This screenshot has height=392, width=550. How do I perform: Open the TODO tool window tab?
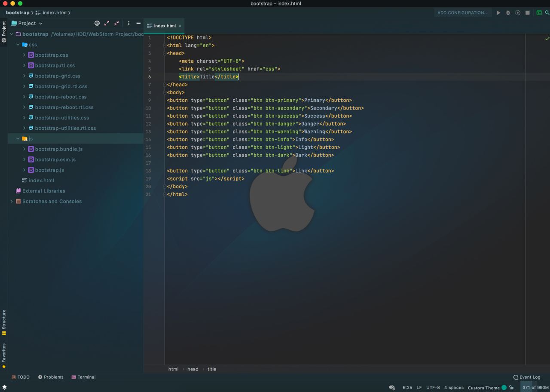click(21, 377)
